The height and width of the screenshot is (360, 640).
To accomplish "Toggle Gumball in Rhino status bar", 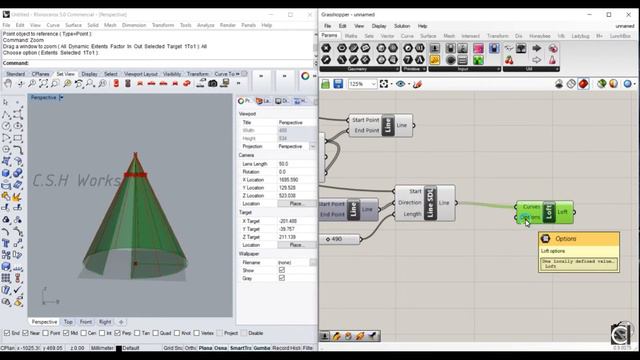I will [261, 348].
